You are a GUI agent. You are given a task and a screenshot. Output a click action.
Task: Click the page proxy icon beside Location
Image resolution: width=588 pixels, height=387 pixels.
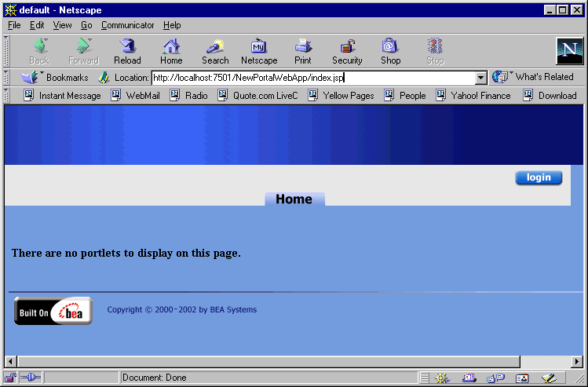[104, 78]
